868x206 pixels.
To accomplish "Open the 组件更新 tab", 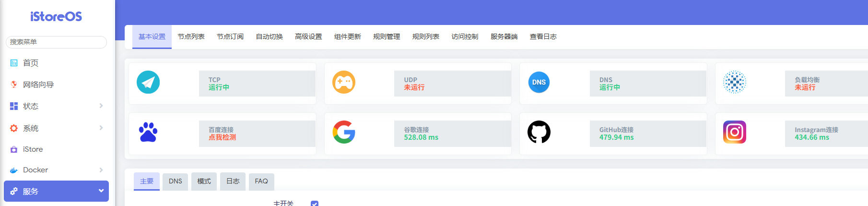I will [x=348, y=36].
